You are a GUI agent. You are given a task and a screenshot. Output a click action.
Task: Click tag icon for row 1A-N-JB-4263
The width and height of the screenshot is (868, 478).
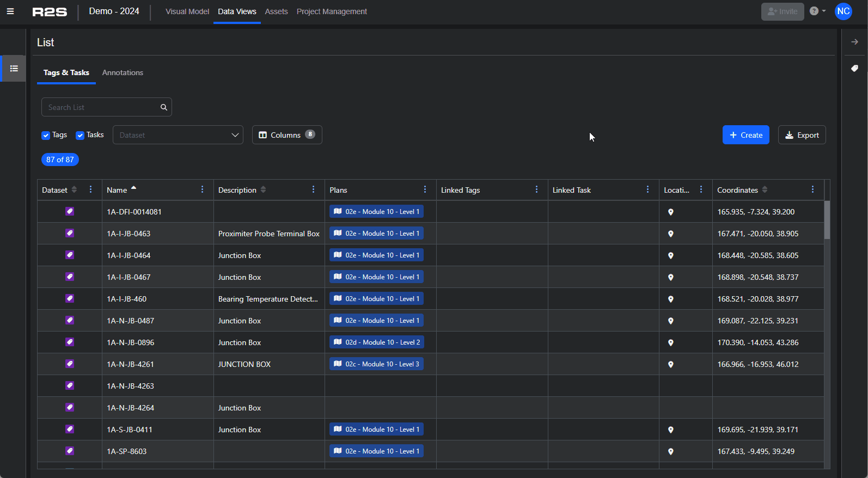pyautogui.click(x=70, y=385)
